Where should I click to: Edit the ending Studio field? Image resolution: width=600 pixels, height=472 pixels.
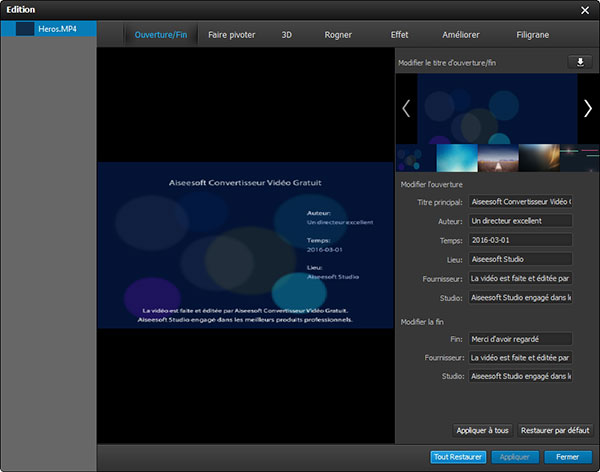click(x=520, y=376)
